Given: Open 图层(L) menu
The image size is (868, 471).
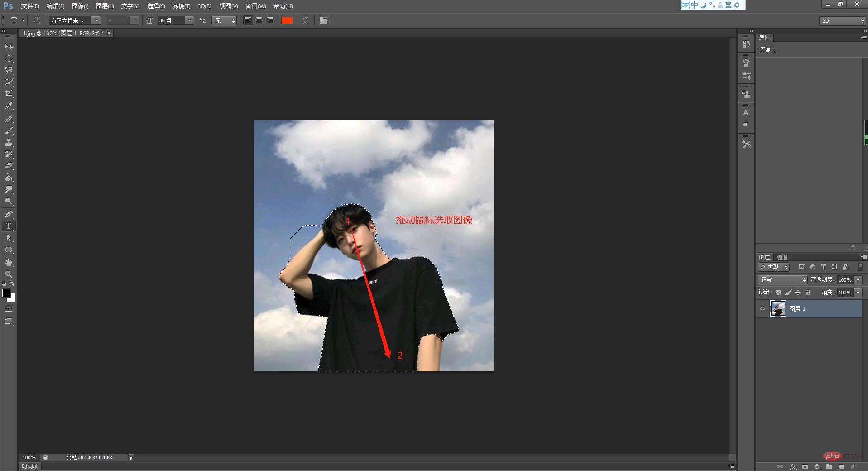Looking at the screenshot, I should [x=105, y=6].
